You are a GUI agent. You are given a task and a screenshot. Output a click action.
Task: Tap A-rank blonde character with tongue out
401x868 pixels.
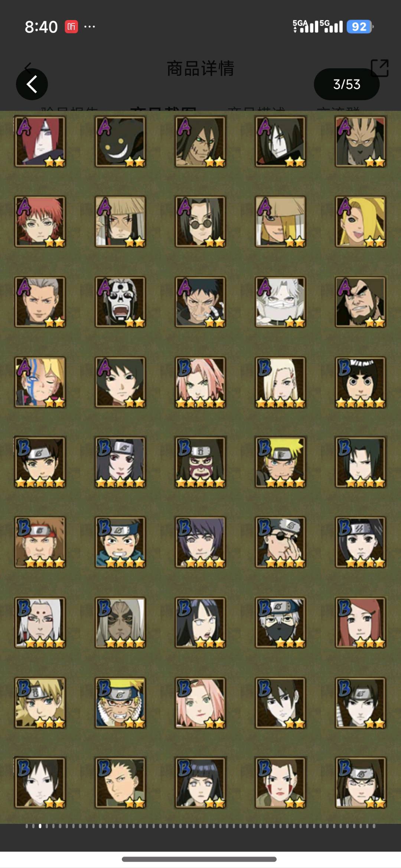click(361, 222)
